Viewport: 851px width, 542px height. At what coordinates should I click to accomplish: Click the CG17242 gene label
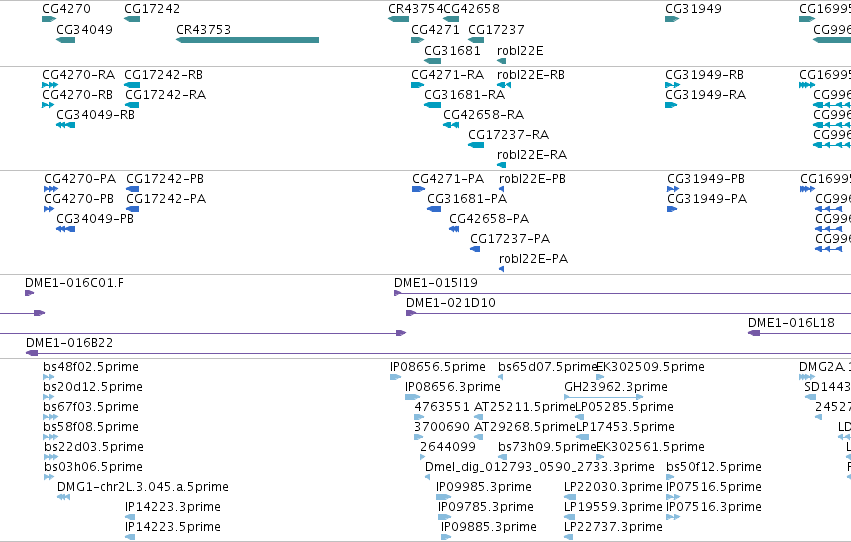[152, 9]
